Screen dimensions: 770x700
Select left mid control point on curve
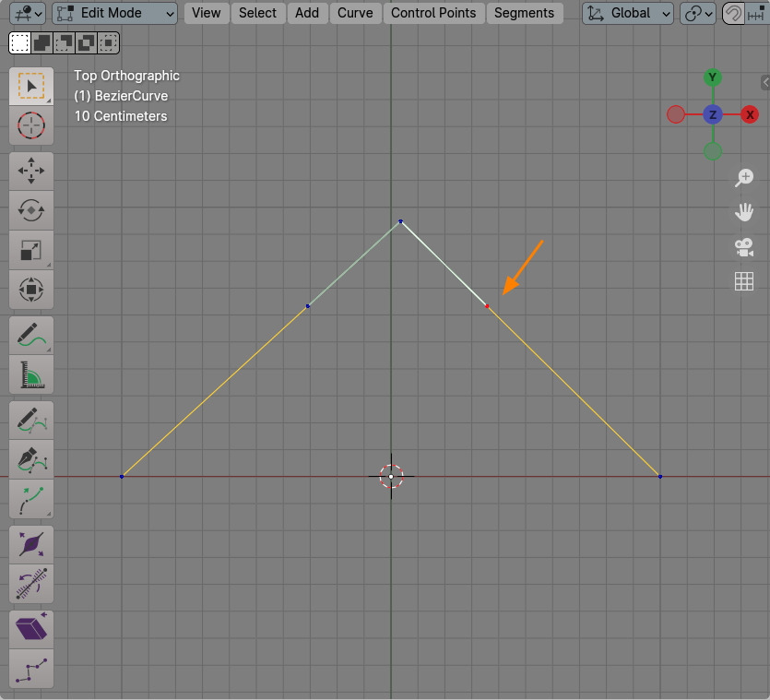click(x=308, y=306)
